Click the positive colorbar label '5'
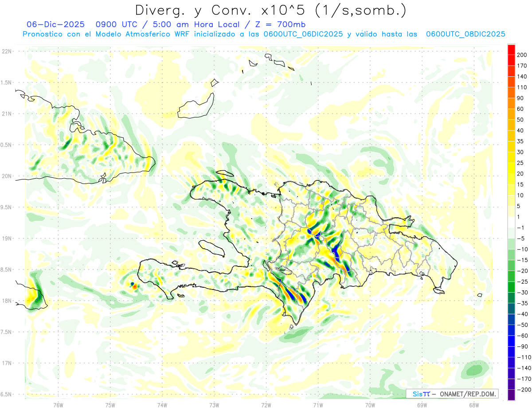This screenshot has height=411, width=532. (x=519, y=206)
